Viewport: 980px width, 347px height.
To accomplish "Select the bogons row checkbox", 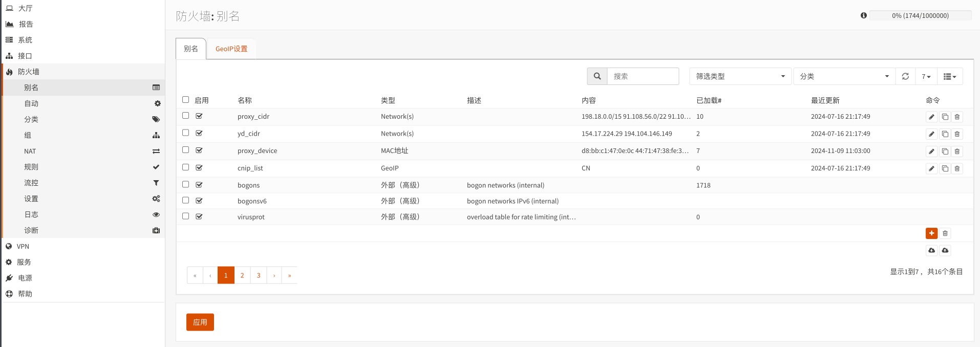I will click(185, 184).
